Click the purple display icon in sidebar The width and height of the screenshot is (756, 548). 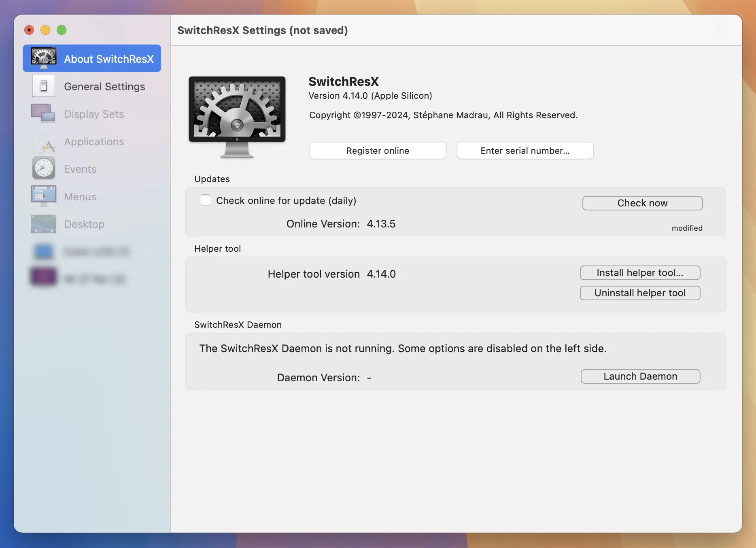(43, 277)
